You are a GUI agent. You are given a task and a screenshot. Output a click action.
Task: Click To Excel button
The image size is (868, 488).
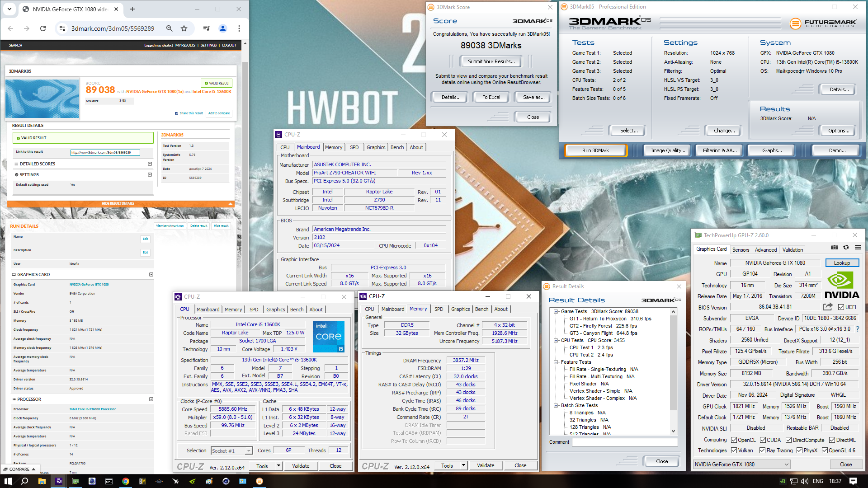491,97
